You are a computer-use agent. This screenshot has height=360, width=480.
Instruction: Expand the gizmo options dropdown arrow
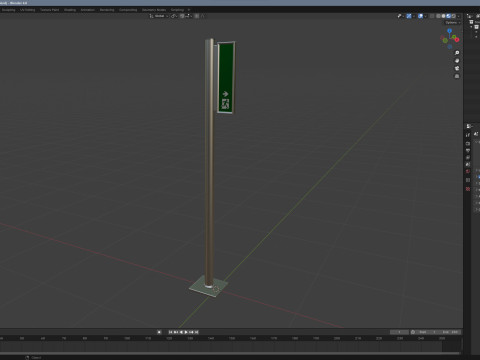click(x=413, y=16)
